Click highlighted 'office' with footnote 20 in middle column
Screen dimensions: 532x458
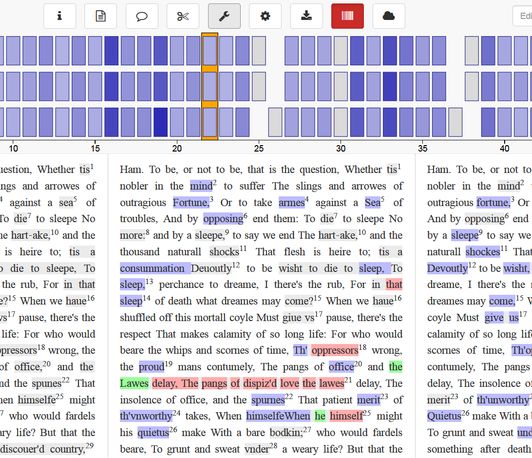click(x=341, y=367)
